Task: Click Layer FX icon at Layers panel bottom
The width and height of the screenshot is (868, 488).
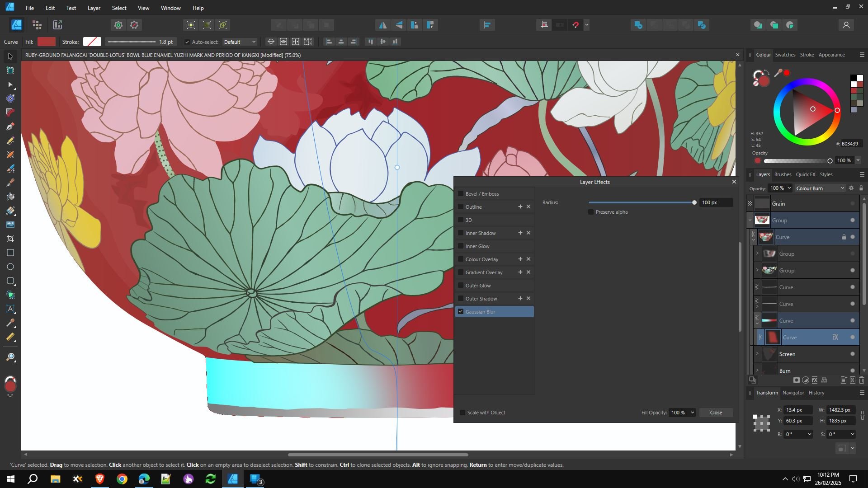Action: (815, 380)
